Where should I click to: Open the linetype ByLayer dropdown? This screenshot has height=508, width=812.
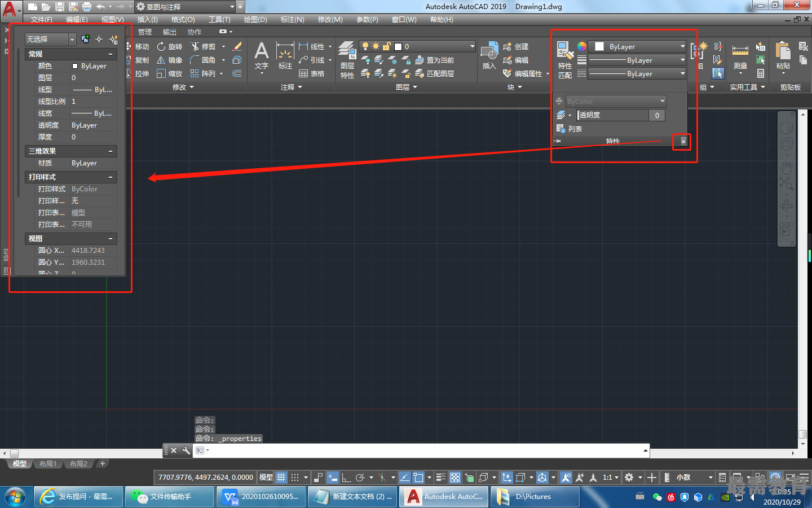click(x=637, y=74)
